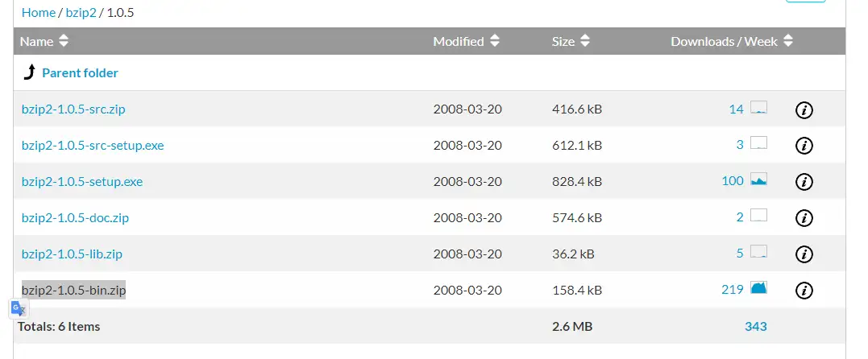Viewport: 868px width, 359px height.
Task: Navigate to bzip2 breadcrumb folder
Action: tap(81, 13)
